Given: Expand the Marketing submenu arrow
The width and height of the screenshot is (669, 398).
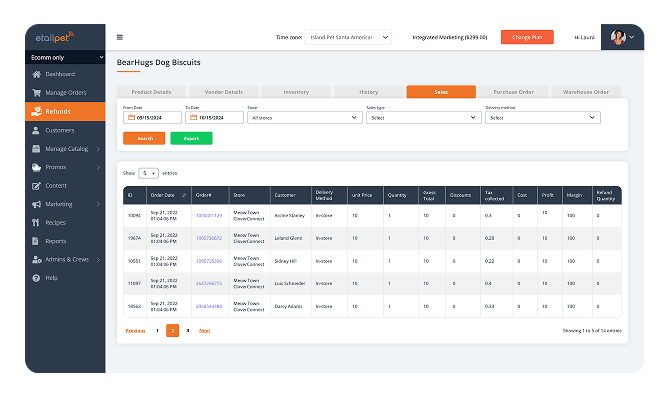Looking at the screenshot, I should tap(98, 204).
